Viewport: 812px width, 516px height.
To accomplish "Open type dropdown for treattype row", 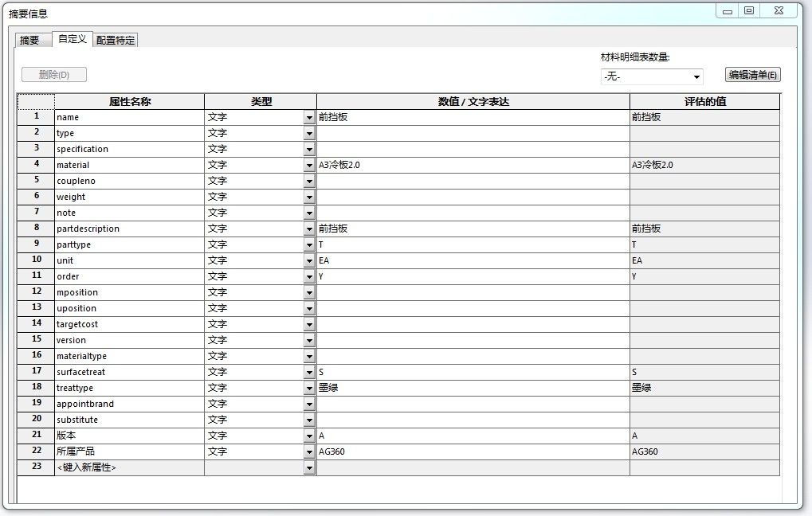I will pyautogui.click(x=309, y=389).
